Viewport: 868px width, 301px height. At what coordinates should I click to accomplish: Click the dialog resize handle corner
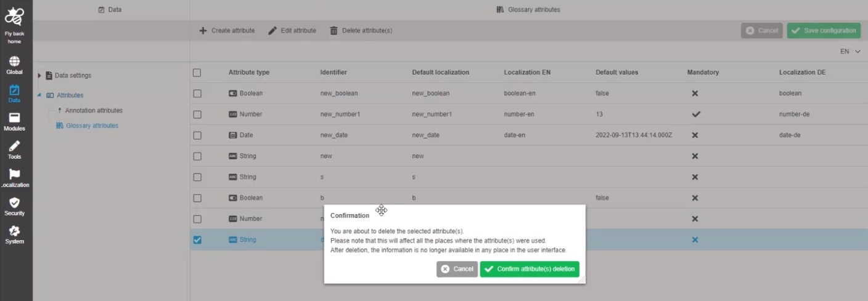[581, 280]
